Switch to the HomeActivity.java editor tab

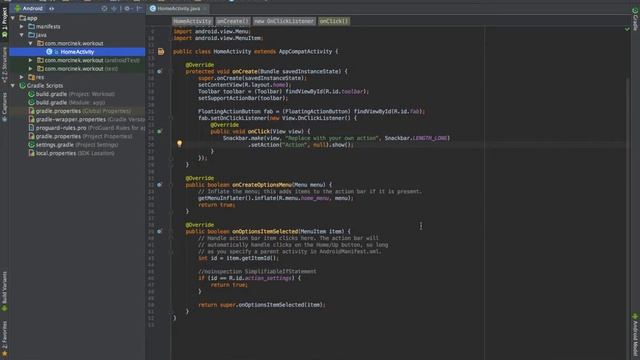(x=178, y=9)
